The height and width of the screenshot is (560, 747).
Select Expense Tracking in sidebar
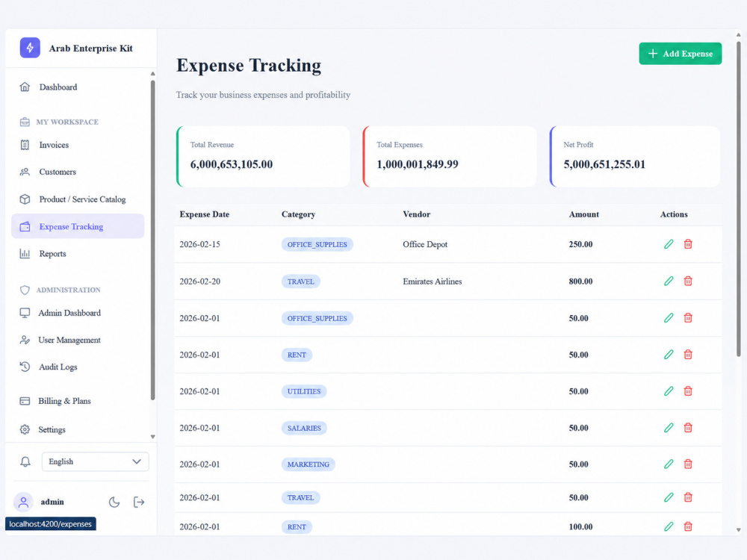[x=78, y=226]
